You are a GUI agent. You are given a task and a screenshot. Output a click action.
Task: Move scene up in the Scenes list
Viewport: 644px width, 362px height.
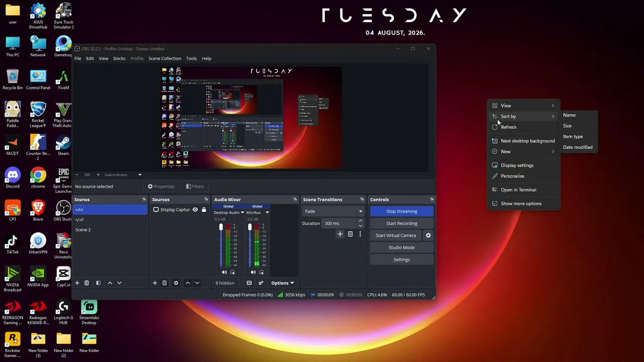[x=110, y=283]
